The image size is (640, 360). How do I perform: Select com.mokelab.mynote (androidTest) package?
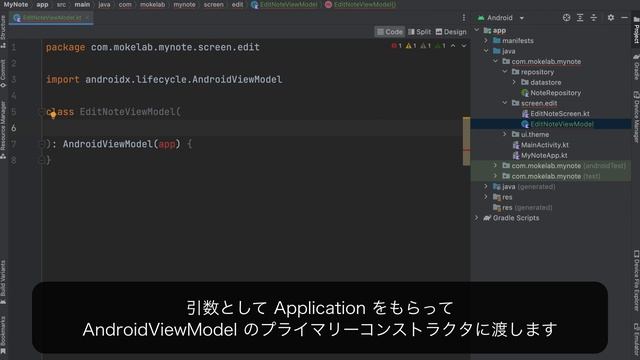pyautogui.click(x=564, y=166)
